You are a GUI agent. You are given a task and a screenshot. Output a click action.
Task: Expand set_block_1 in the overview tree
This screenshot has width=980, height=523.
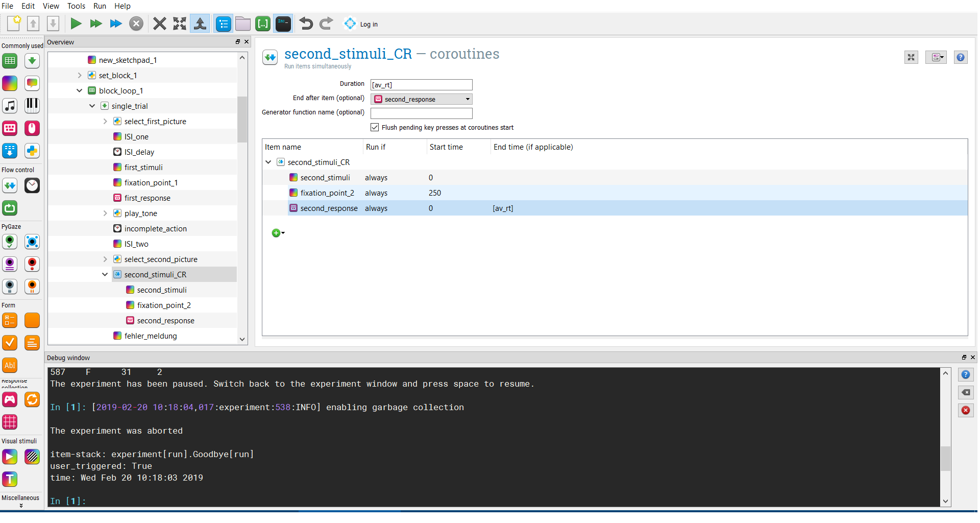click(x=80, y=76)
